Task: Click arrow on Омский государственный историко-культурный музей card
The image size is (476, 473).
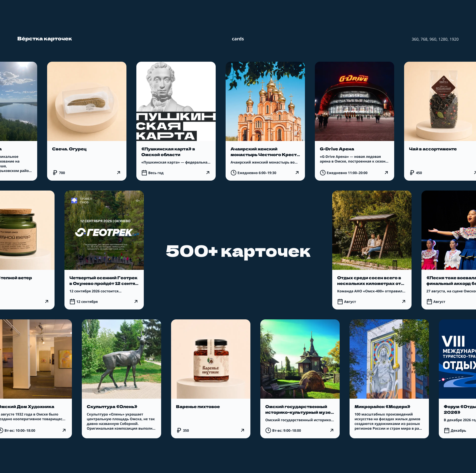Action: pos(332,430)
